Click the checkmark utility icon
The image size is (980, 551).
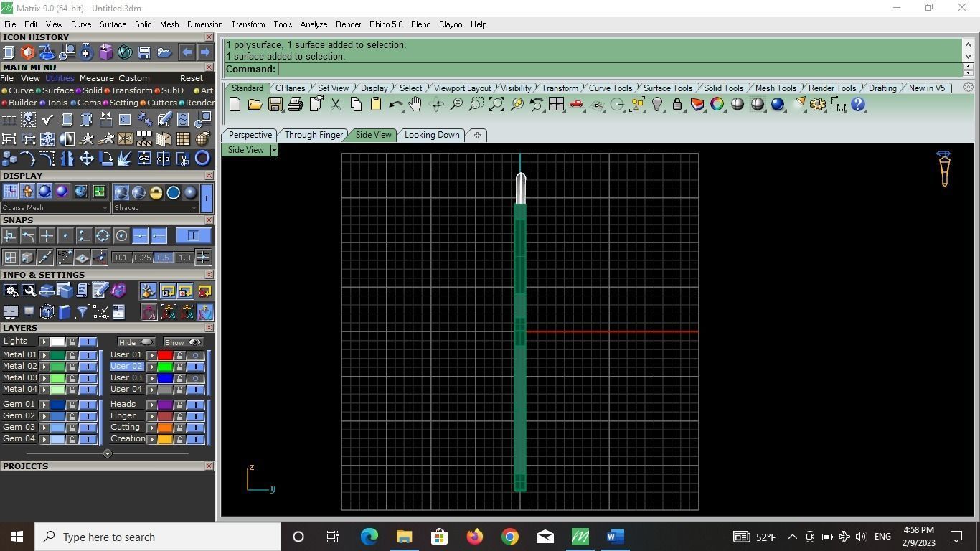pyautogui.click(x=48, y=119)
